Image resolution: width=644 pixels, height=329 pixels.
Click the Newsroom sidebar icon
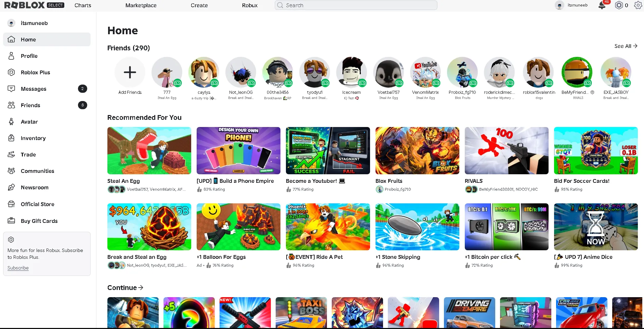tap(11, 187)
